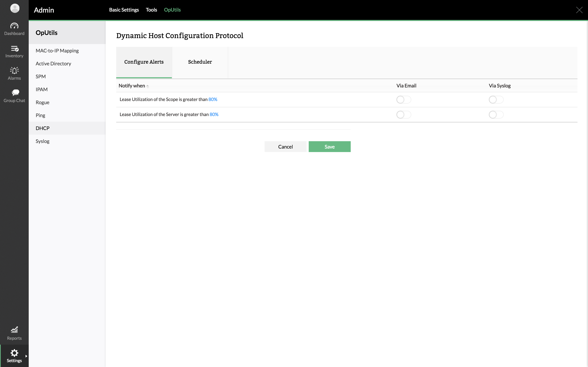The width and height of the screenshot is (588, 367).
Task: Close the Admin settings panel
Action: (x=579, y=10)
